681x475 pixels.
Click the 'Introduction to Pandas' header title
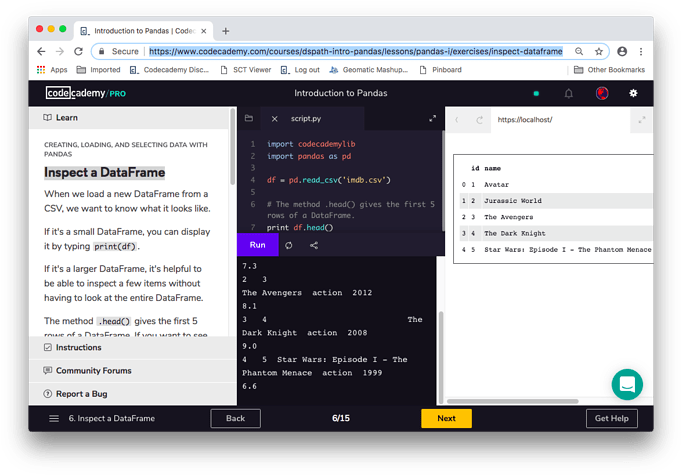(x=340, y=93)
